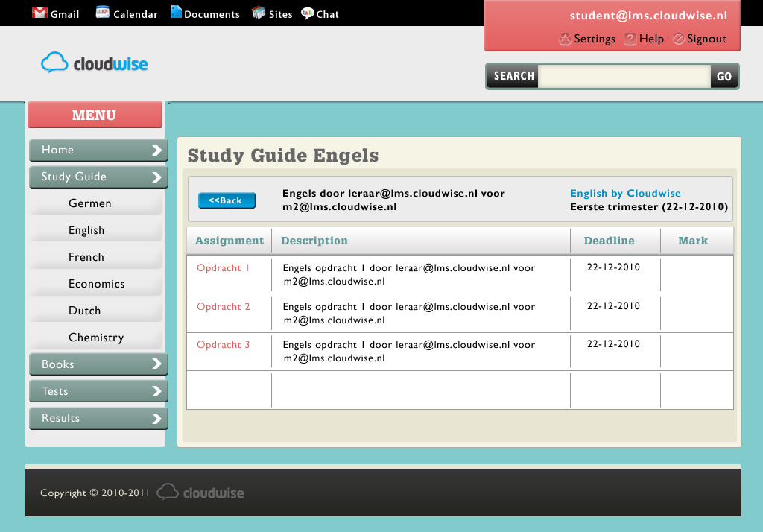This screenshot has width=763, height=532.
Task: Collapse the Study Guide chevron
Action: click(156, 177)
